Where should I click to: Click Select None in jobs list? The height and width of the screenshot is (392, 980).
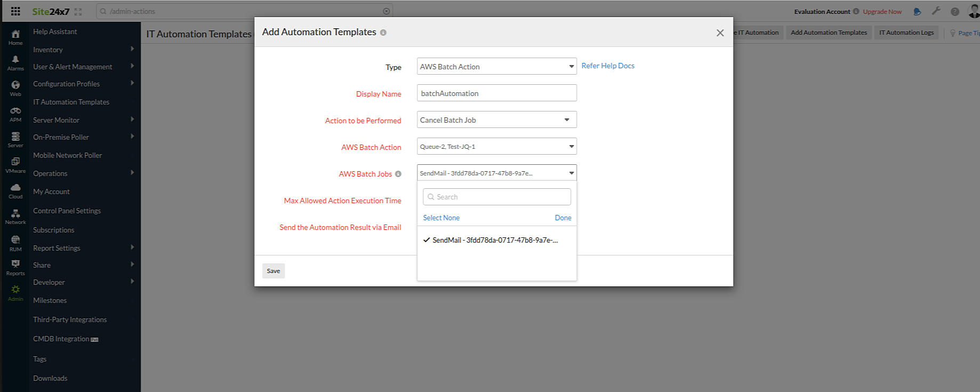point(441,218)
